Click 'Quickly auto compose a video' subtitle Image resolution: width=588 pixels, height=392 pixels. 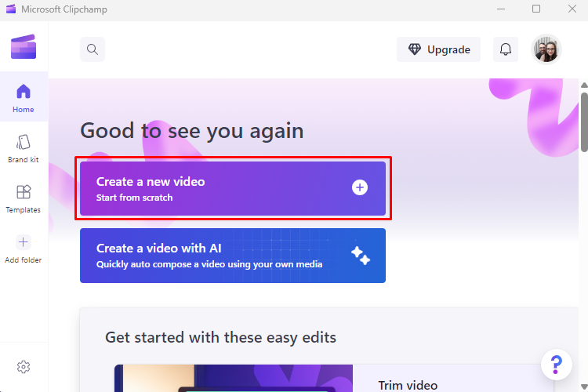pos(209,264)
